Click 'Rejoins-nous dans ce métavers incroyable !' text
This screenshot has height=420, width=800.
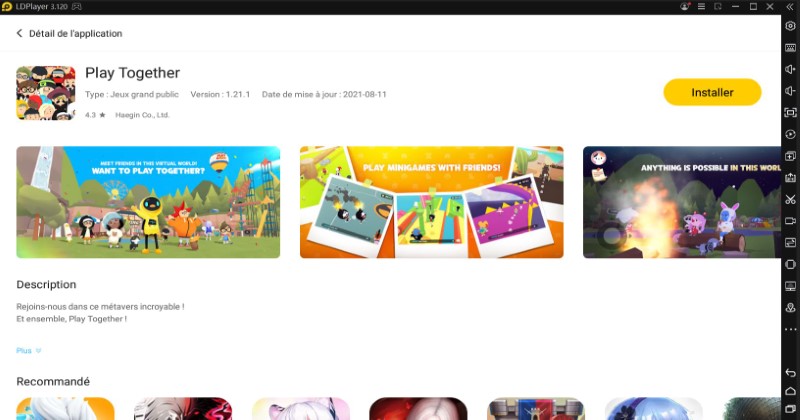[101, 307]
